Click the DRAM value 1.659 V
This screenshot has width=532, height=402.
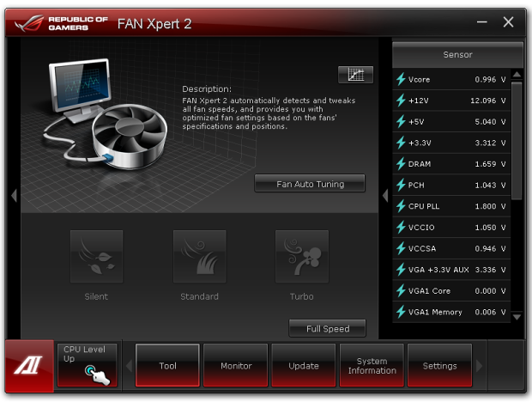(490, 164)
